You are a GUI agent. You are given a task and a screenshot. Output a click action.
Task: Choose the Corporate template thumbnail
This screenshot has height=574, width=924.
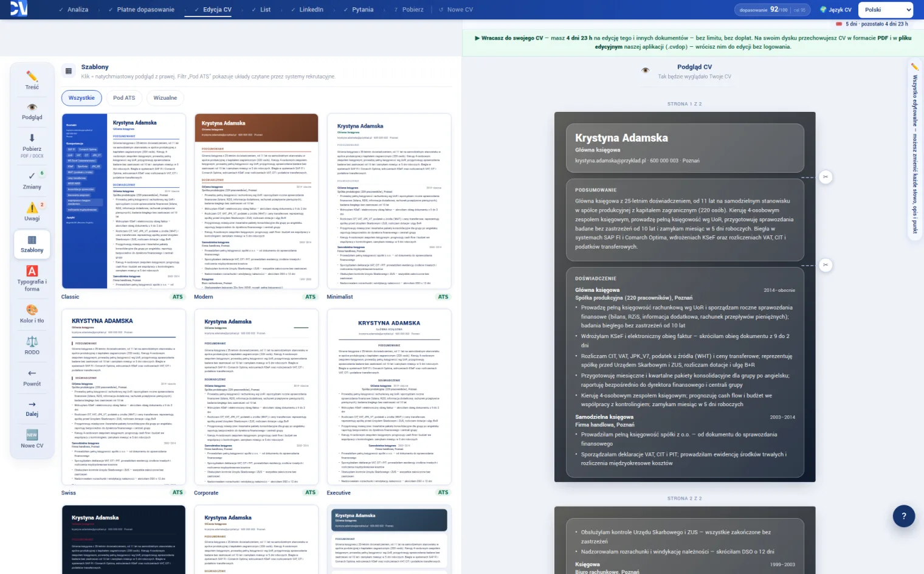click(x=257, y=397)
